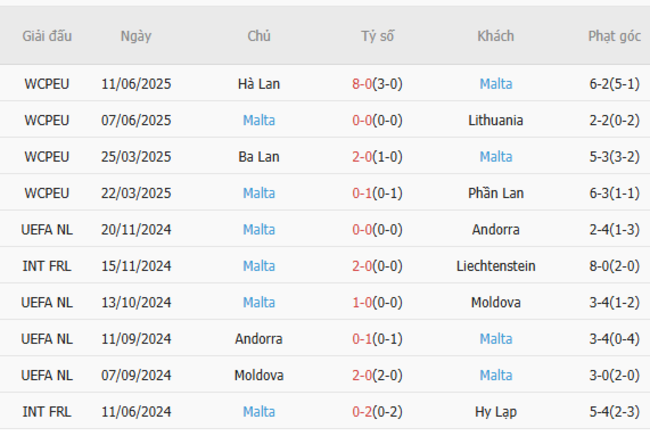Open Malta link in the 11/06/2025 row
Viewport: 650px width, 436px height.
click(495, 84)
